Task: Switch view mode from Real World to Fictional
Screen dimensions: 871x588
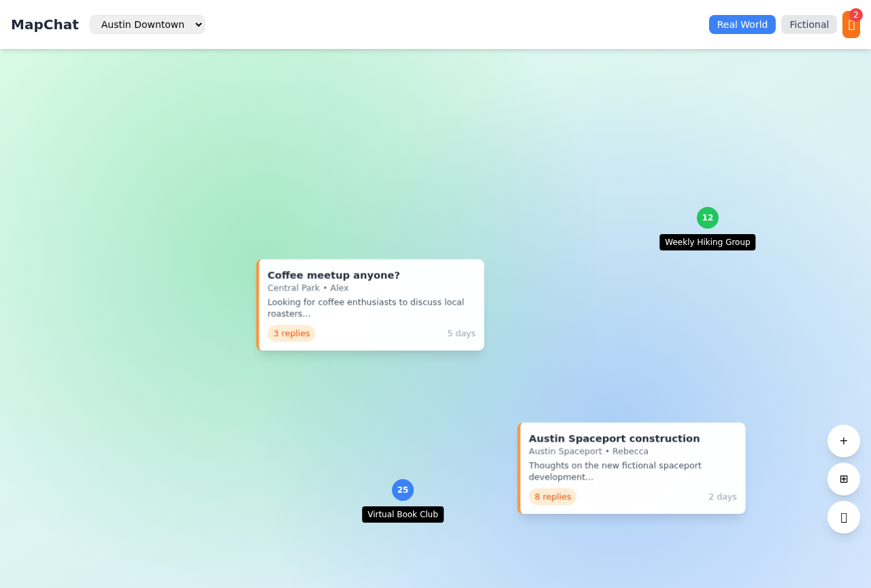Action: [x=808, y=24]
